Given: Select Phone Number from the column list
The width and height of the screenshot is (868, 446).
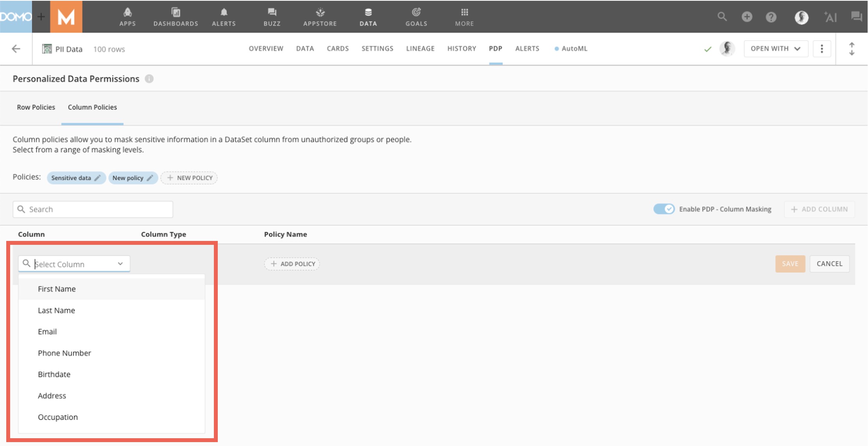Looking at the screenshot, I should [x=64, y=353].
